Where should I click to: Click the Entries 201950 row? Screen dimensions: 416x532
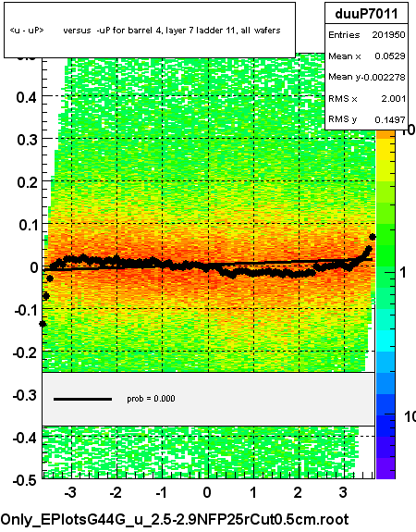coord(366,34)
